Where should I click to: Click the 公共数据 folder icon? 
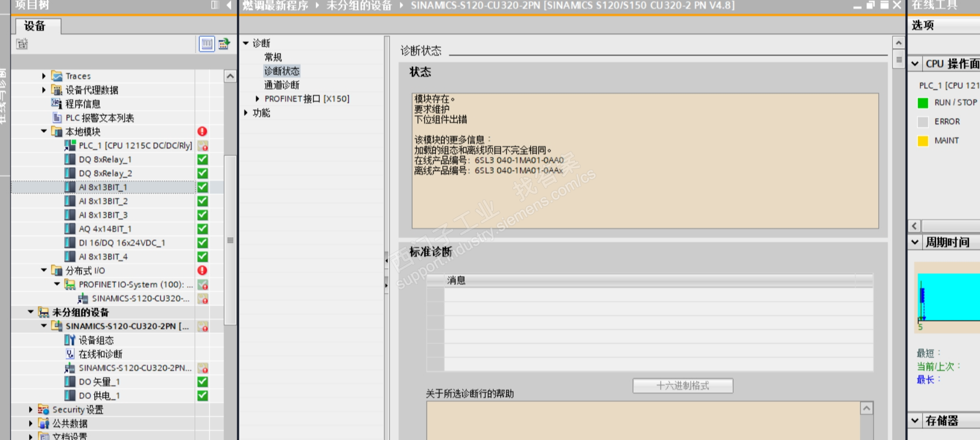(x=44, y=423)
